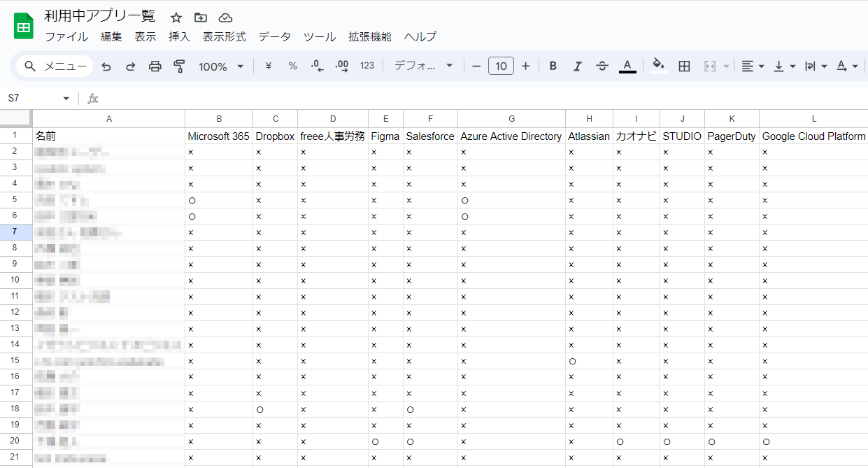Increase font size with plus icon

526,66
